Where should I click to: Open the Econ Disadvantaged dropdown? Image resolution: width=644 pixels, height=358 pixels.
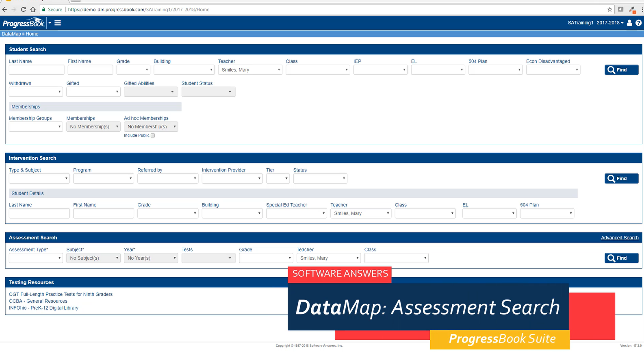[553, 70]
